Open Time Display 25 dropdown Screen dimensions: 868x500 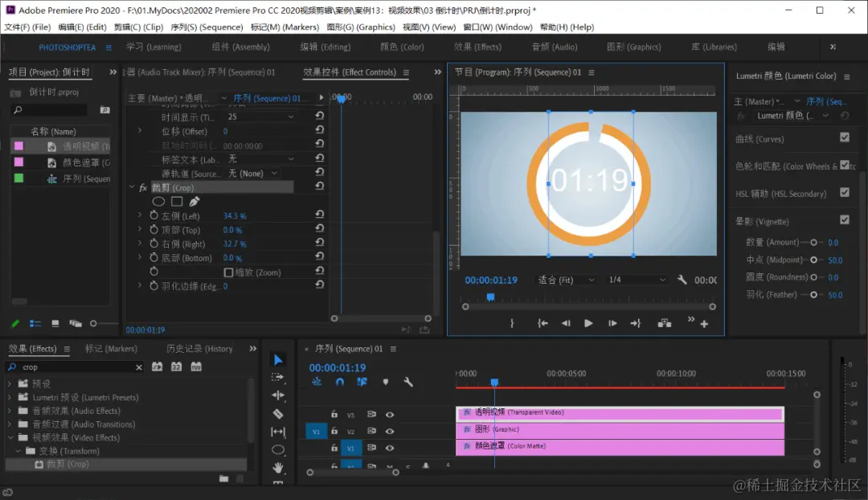pyautogui.click(x=260, y=117)
